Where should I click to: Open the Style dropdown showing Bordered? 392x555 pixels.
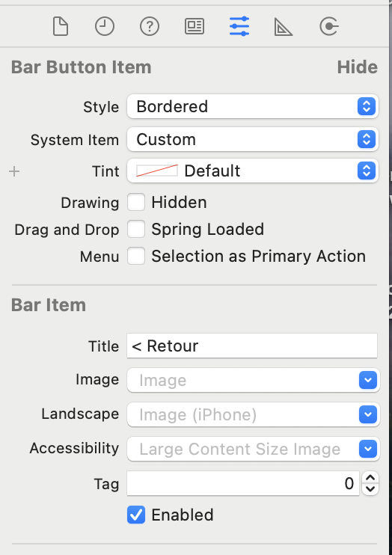(x=253, y=106)
